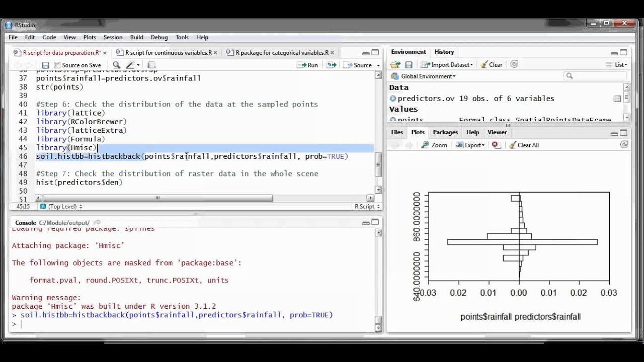Toggle the Source on Save checkbox
The image size is (644, 362).
click(57, 65)
